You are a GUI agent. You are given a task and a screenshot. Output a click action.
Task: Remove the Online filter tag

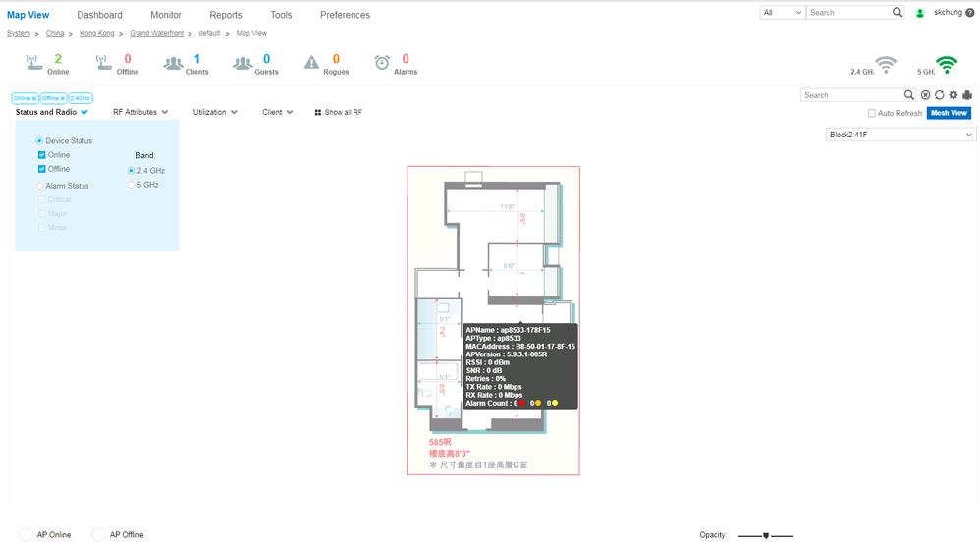33,98
